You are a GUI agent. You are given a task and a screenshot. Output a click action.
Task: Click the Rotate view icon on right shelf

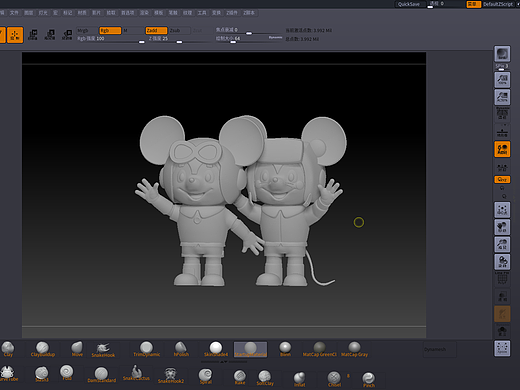coord(502,262)
